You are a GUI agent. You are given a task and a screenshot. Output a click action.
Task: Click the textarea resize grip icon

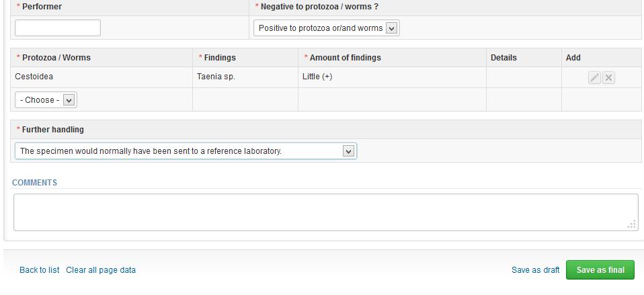(632, 224)
